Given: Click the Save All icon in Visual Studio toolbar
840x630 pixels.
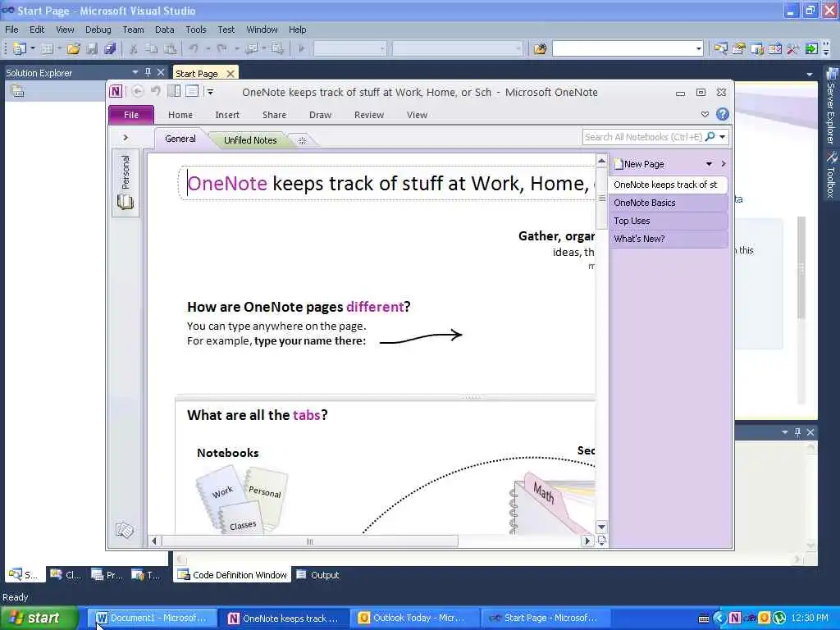Looking at the screenshot, I should [x=110, y=48].
